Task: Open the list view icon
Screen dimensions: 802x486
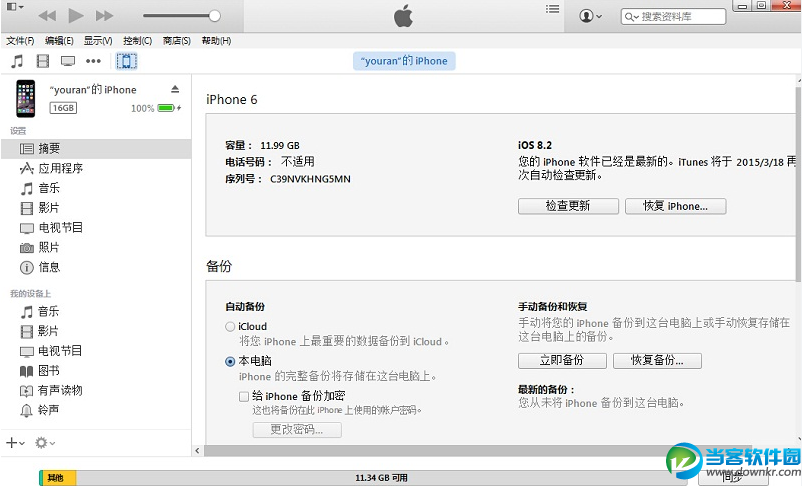Action: [552, 9]
